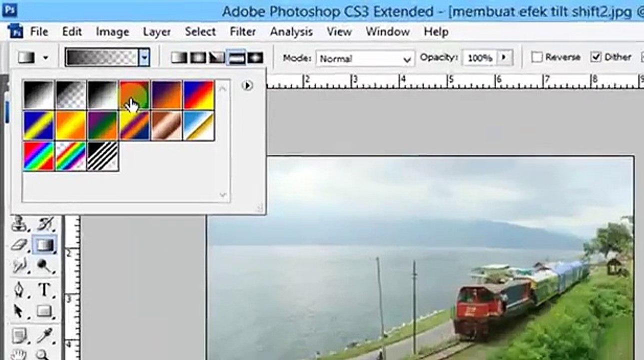Select the Gradient tool in the toolbox

tap(44, 245)
